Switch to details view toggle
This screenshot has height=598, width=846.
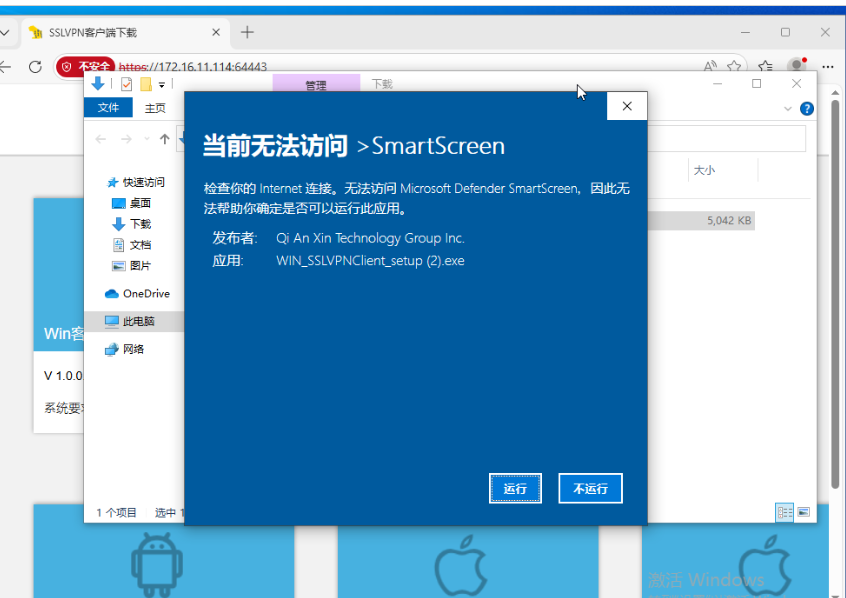coord(784,512)
